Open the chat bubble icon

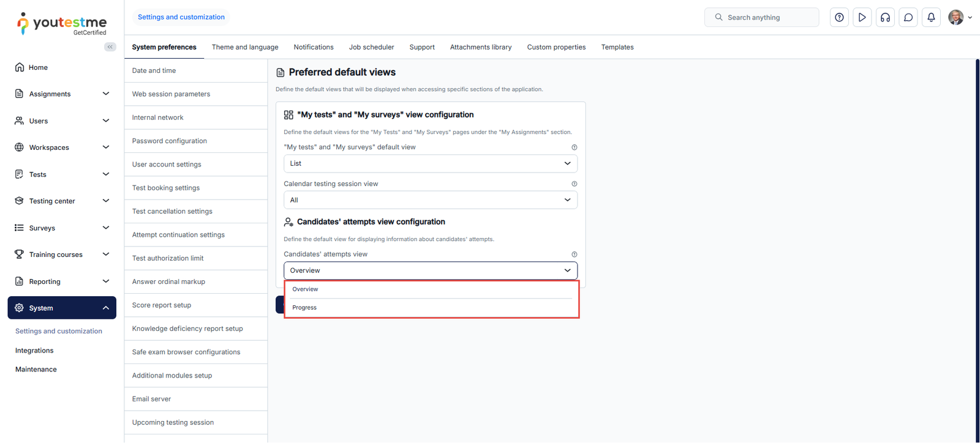(x=908, y=18)
